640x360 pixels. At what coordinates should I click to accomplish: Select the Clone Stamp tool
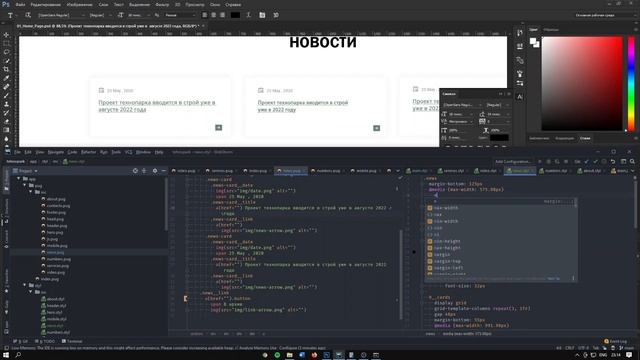coord(6,104)
